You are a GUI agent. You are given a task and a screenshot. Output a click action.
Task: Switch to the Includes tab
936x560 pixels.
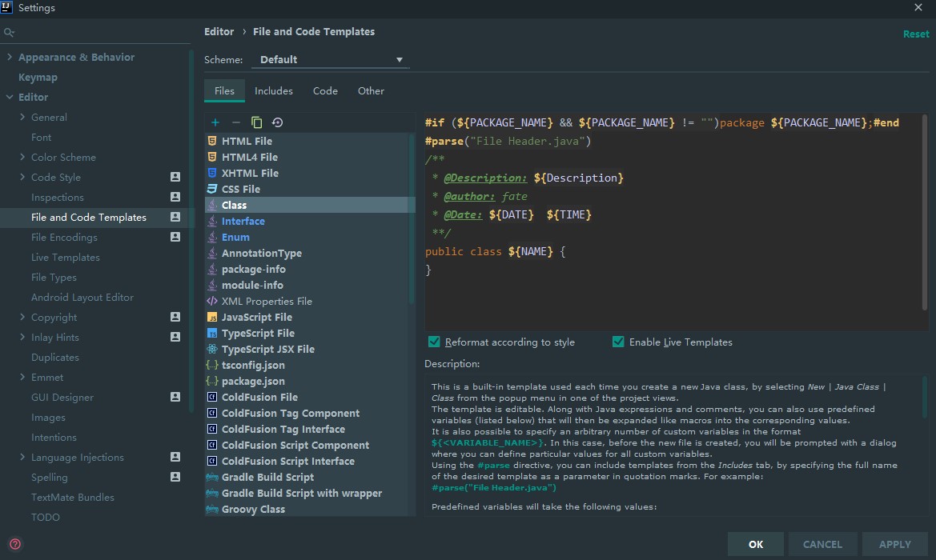273,90
